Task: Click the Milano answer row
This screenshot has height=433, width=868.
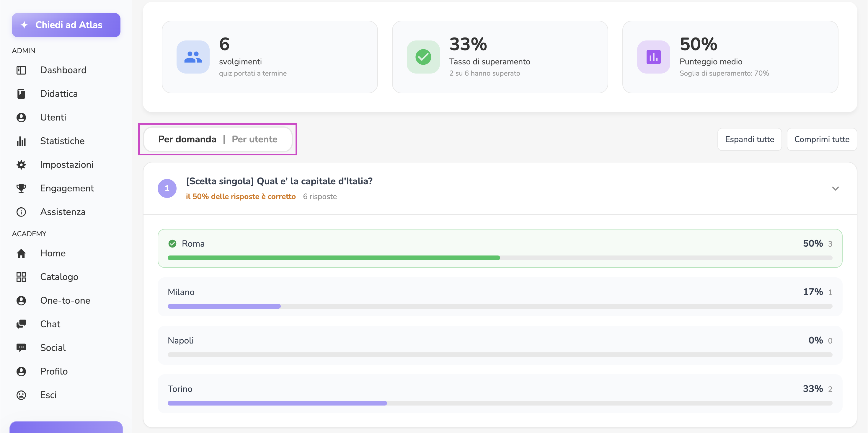Action: pos(500,297)
